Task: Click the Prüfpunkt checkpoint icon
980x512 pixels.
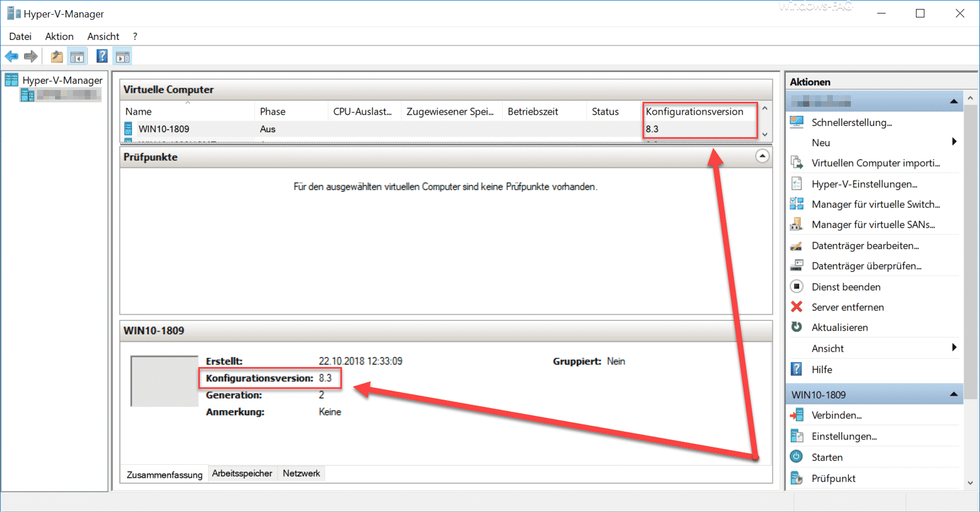Action: click(796, 478)
